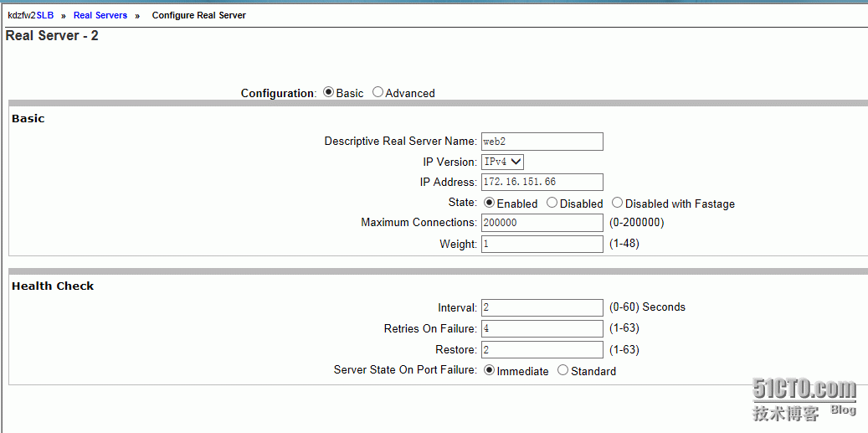Image resolution: width=868 pixels, height=433 pixels.
Task: Choose Disabled with Fastage state option
Action: (617, 203)
